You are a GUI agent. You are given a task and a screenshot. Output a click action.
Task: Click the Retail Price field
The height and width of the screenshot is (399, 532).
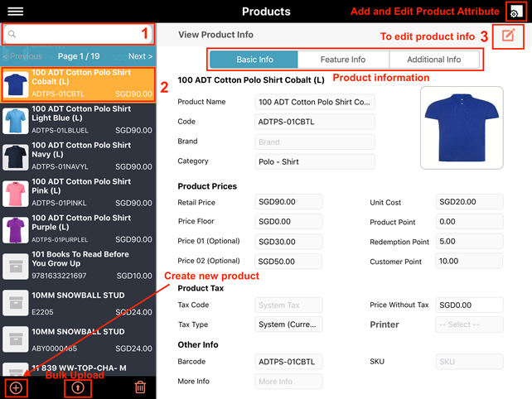288,202
